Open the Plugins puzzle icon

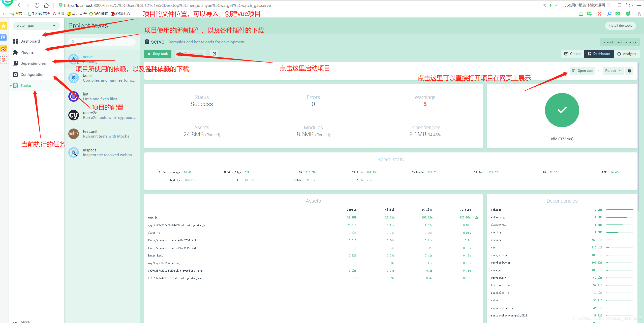[15, 52]
